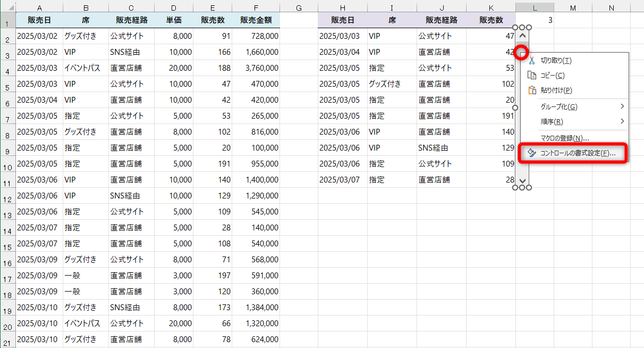This screenshot has height=348, width=644.
Task: Select column K header
Action: coord(491,7)
